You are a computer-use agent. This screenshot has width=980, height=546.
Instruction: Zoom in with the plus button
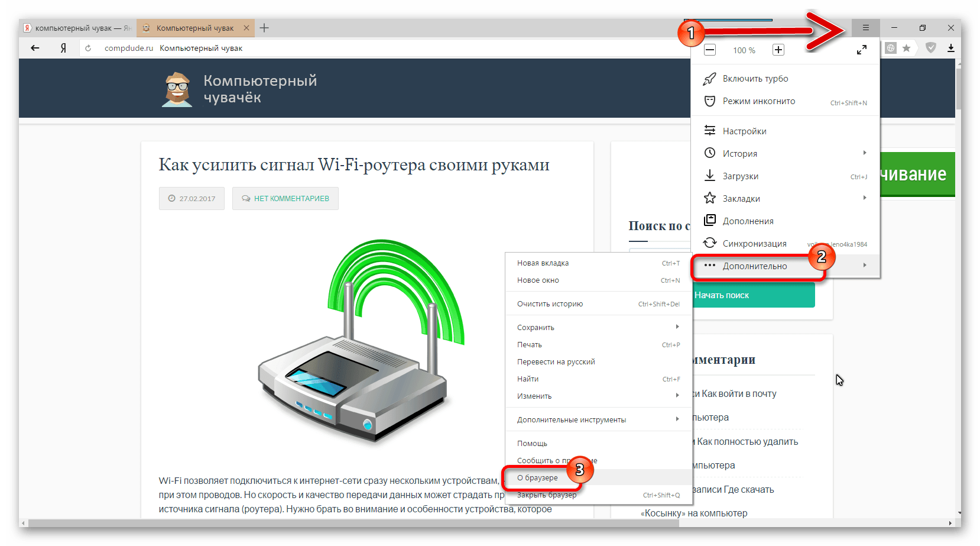point(778,50)
